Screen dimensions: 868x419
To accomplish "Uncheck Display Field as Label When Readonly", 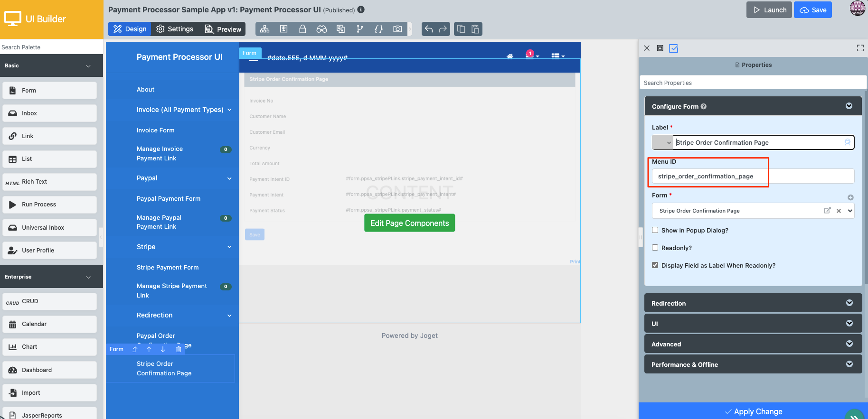I will pyautogui.click(x=655, y=265).
